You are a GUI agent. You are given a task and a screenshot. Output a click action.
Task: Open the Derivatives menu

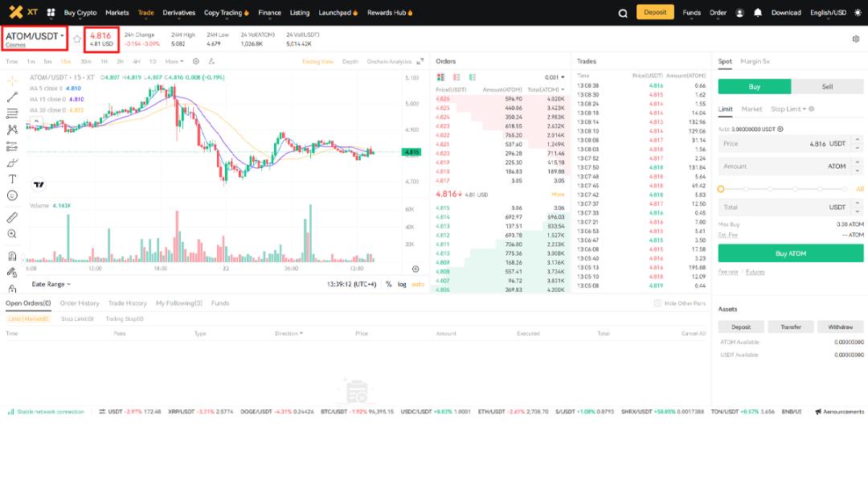(178, 13)
